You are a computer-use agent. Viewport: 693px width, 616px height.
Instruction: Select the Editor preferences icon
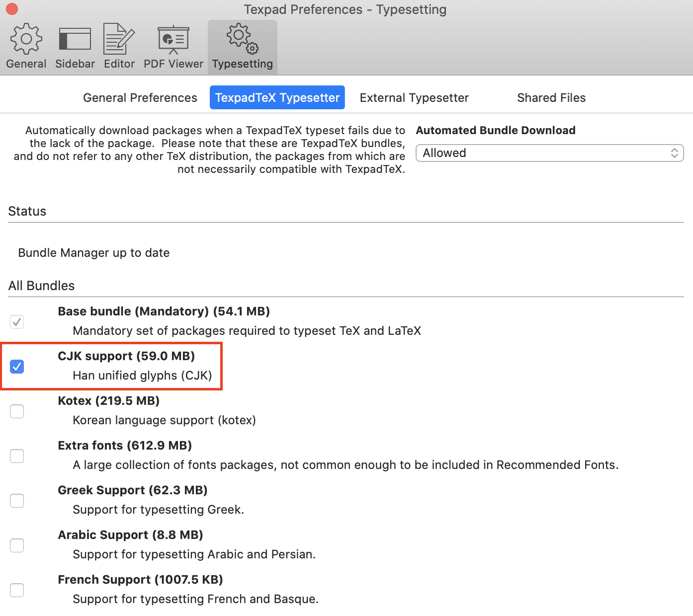[x=119, y=45]
